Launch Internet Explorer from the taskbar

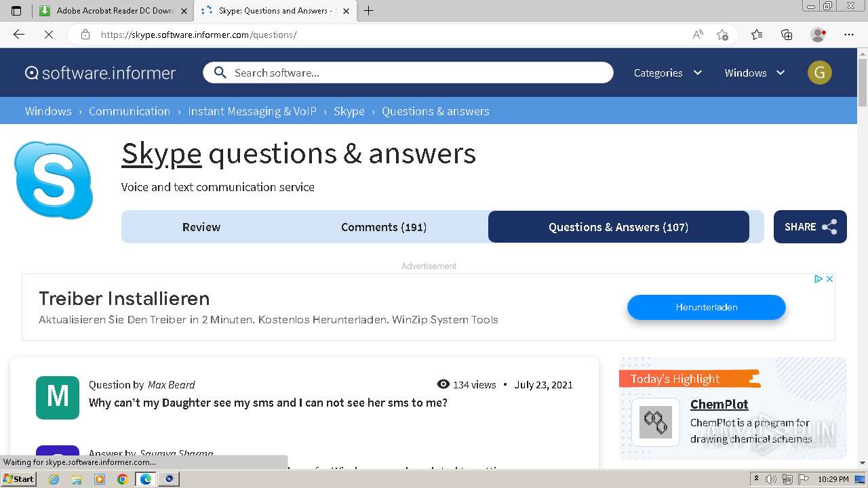(x=54, y=479)
